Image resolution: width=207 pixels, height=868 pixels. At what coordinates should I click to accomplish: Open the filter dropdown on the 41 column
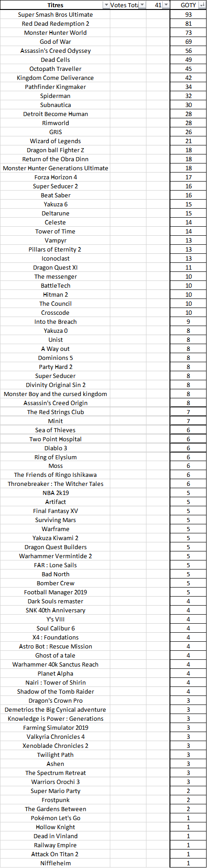166,5
